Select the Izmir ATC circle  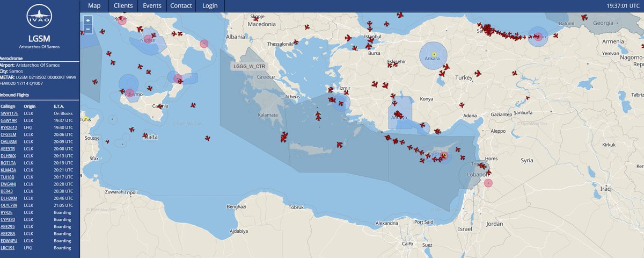coord(340,102)
